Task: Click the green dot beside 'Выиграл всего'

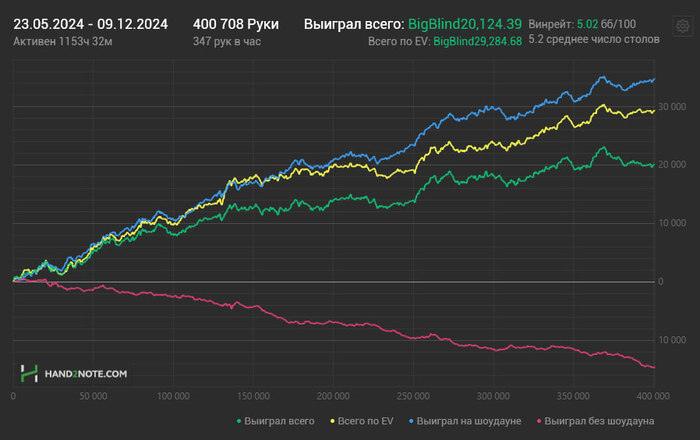Action: coord(239,421)
